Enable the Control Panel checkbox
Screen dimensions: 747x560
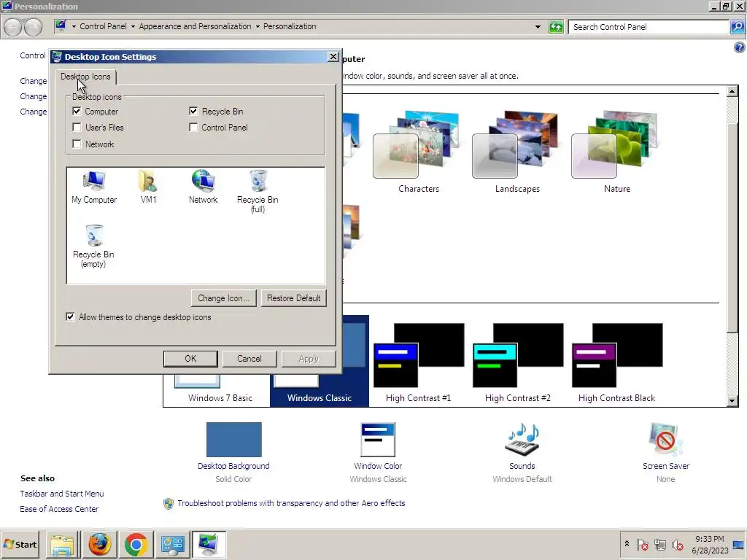click(193, 127)
